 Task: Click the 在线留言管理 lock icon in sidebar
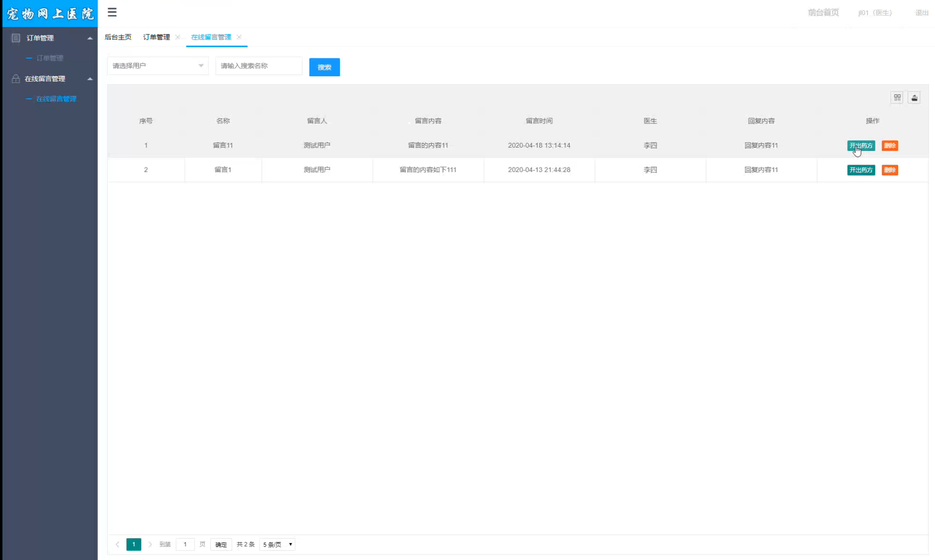16,79
